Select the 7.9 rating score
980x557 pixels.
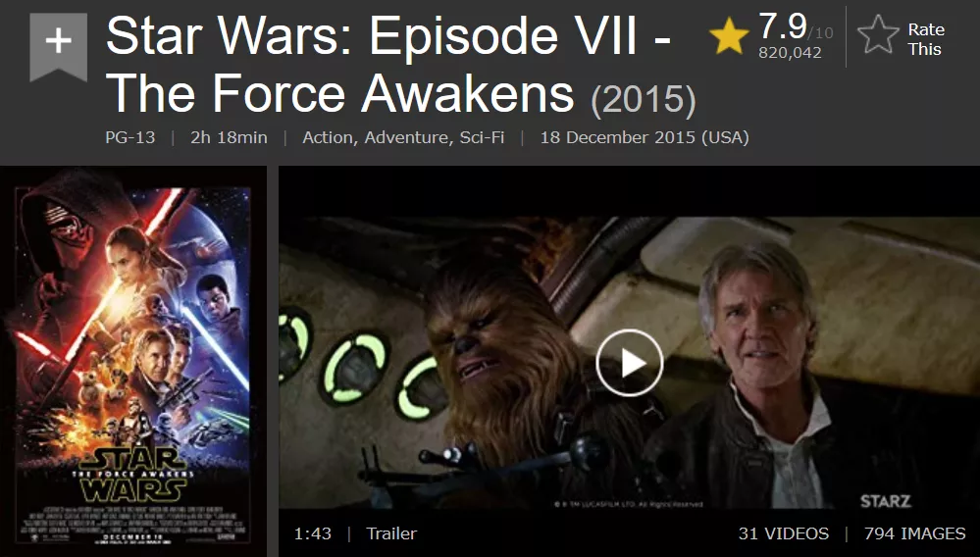click(x=783, y=26)
